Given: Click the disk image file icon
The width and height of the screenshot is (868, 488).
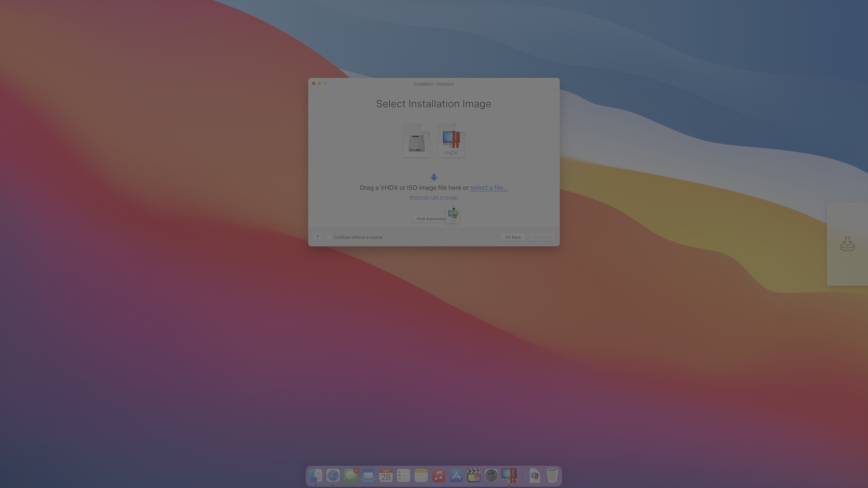Looking at the screenshot, I should click(x=416, y=140).
